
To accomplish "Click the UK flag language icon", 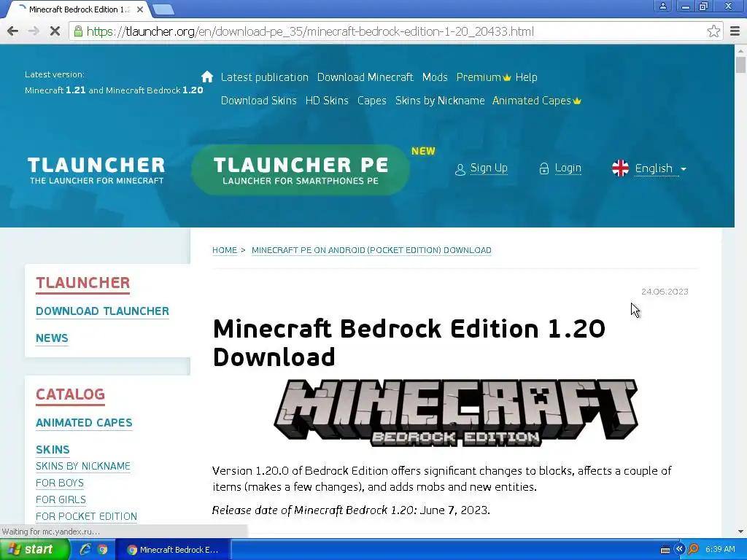I will (x=620, y=168).
